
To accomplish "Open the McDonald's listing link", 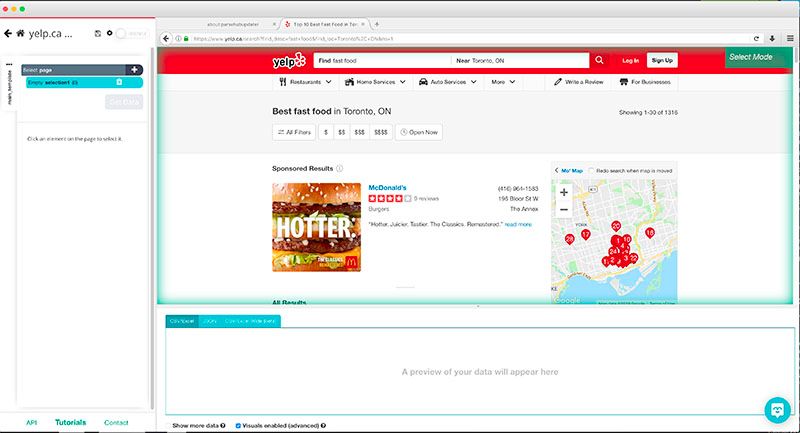I will [x=387, y=188].
